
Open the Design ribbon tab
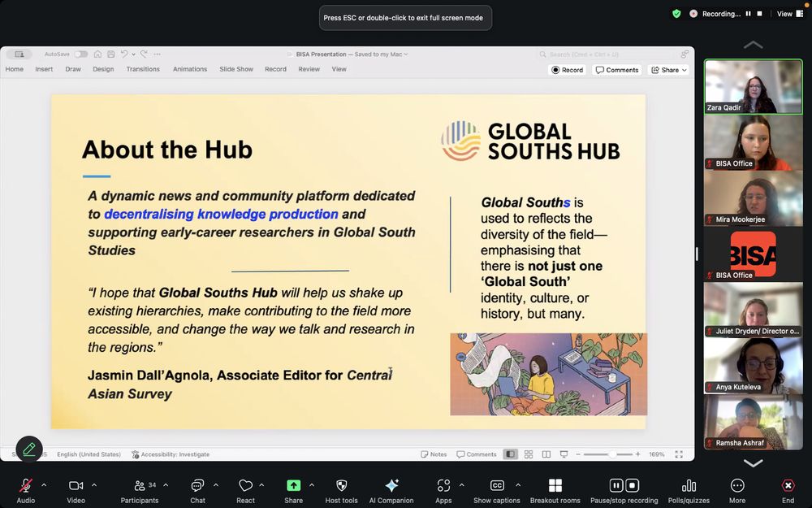click(x=103, y=69)
